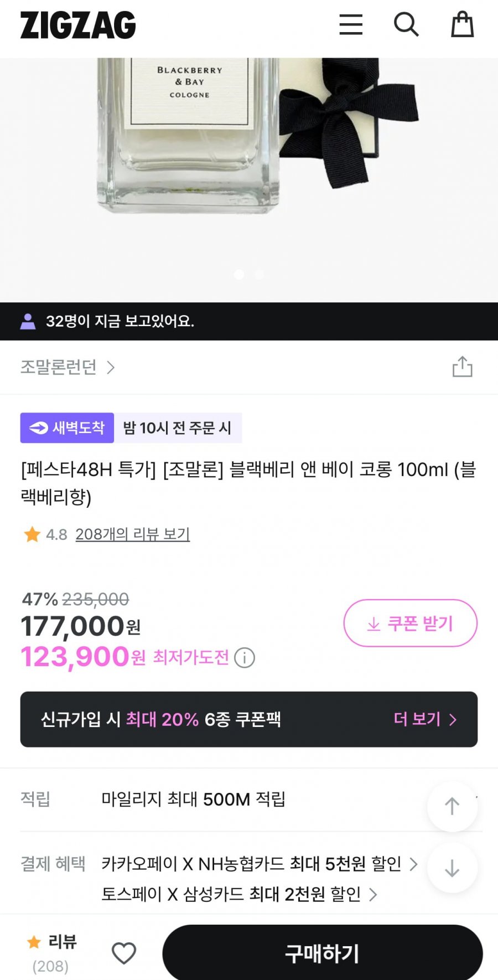498x980 pixels.
Task: Expand 토스페이 X 삼성카드 discount details
Action: [x=373, y=894]
